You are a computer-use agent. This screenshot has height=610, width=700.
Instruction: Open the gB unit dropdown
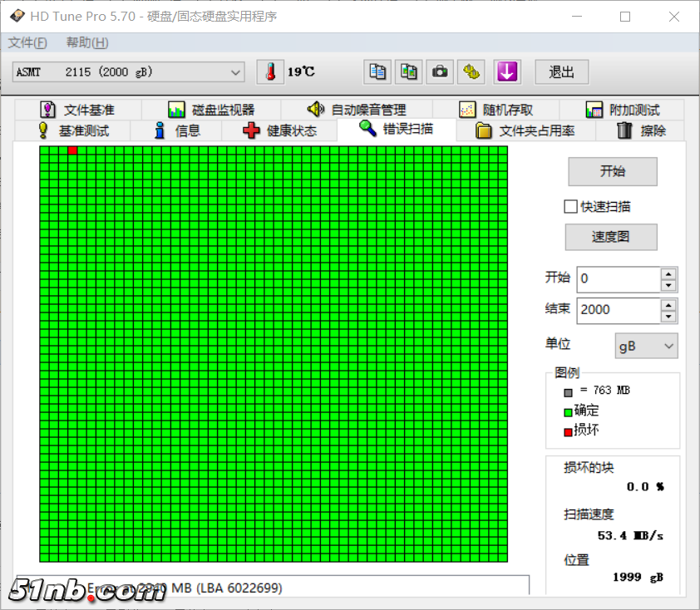point(646,346)
